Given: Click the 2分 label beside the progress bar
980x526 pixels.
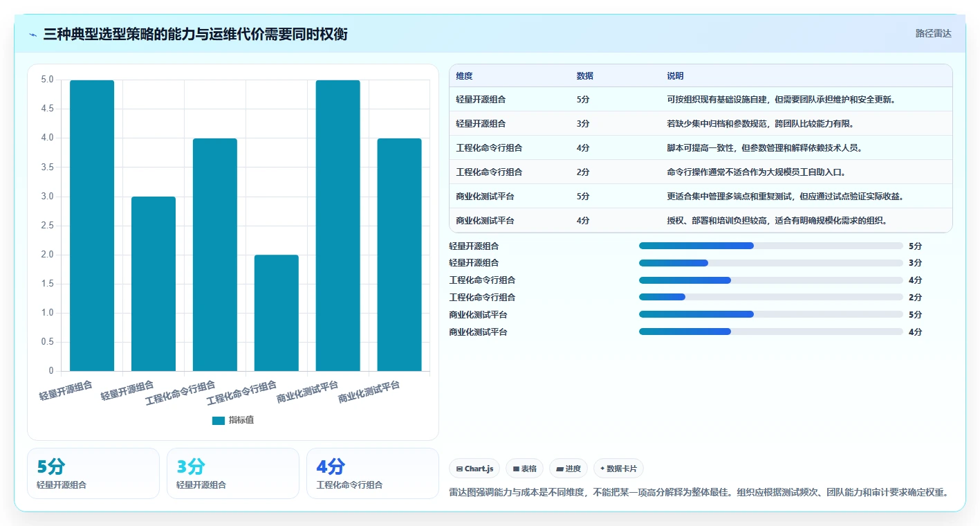Looking at the screenshot, I should (x=915, y=298).
